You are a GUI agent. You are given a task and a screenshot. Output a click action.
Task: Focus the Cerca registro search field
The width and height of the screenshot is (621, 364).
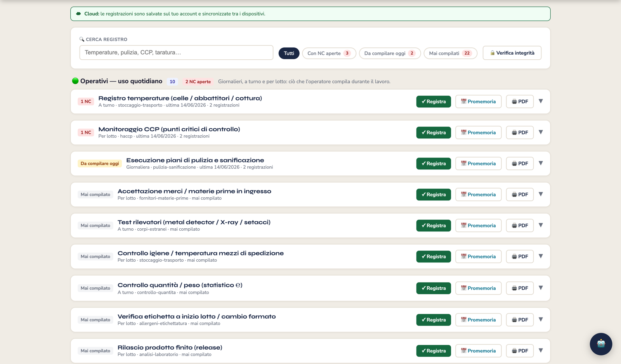(176, 52)
